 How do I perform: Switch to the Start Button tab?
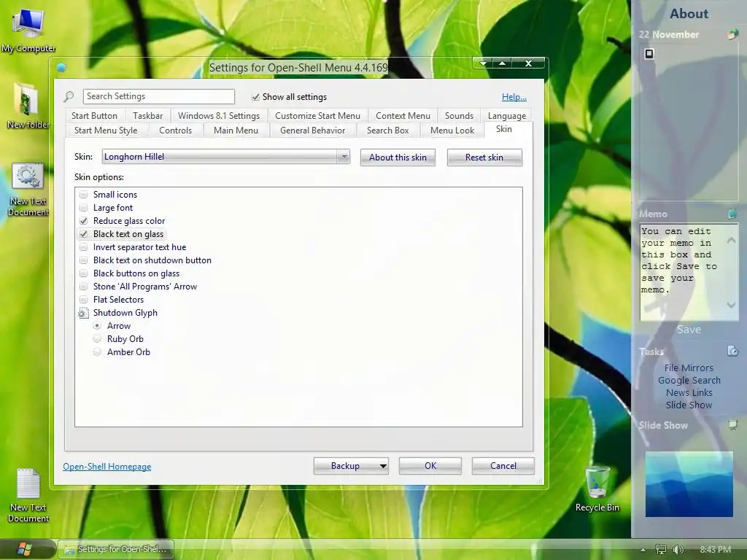point(94,116)
